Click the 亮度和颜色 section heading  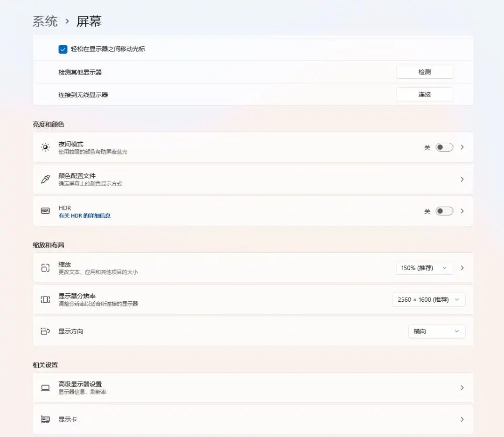[x=48, y=125]
